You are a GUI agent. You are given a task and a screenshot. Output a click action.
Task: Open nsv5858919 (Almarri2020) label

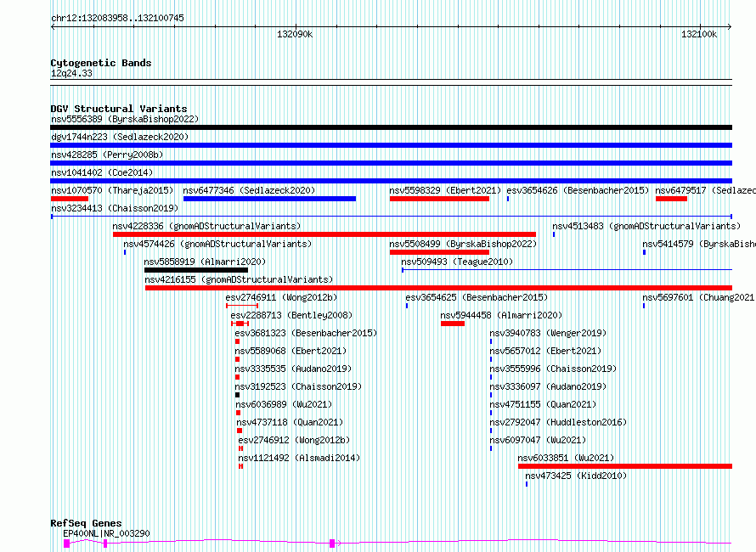coord(205,262)
